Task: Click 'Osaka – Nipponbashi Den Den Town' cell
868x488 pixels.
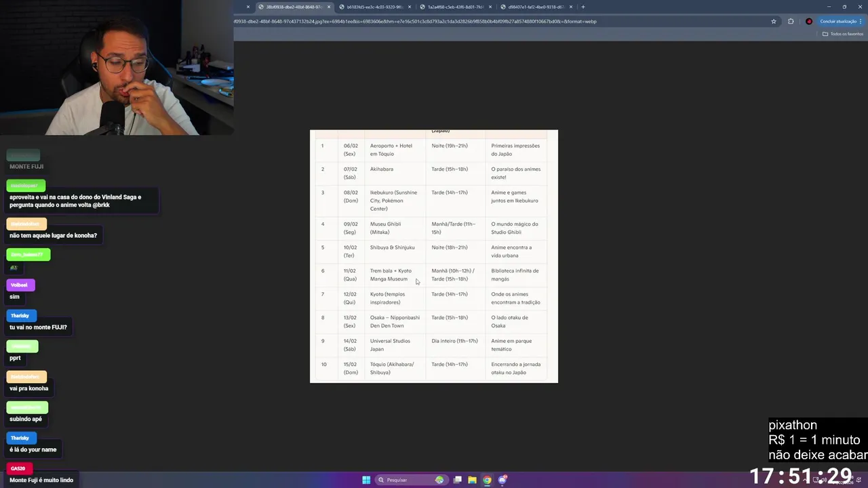Action: tap(395, 321)
